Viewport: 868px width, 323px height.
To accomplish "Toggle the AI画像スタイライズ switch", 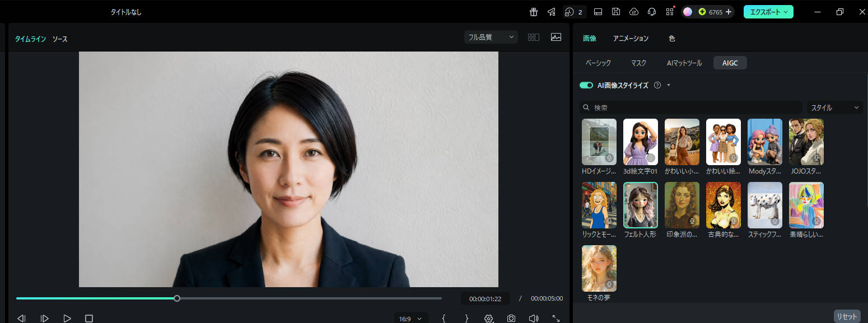I will point(586,85).
